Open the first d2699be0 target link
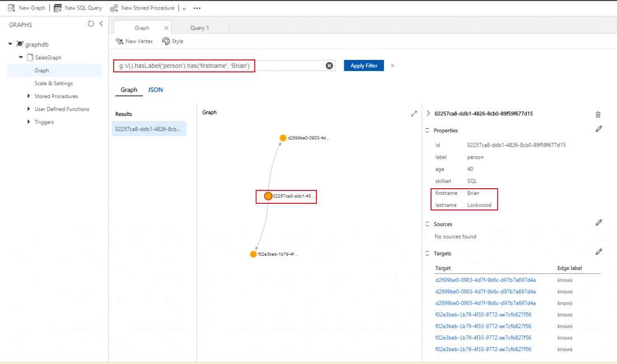The image size is (617, 364). 485,280
